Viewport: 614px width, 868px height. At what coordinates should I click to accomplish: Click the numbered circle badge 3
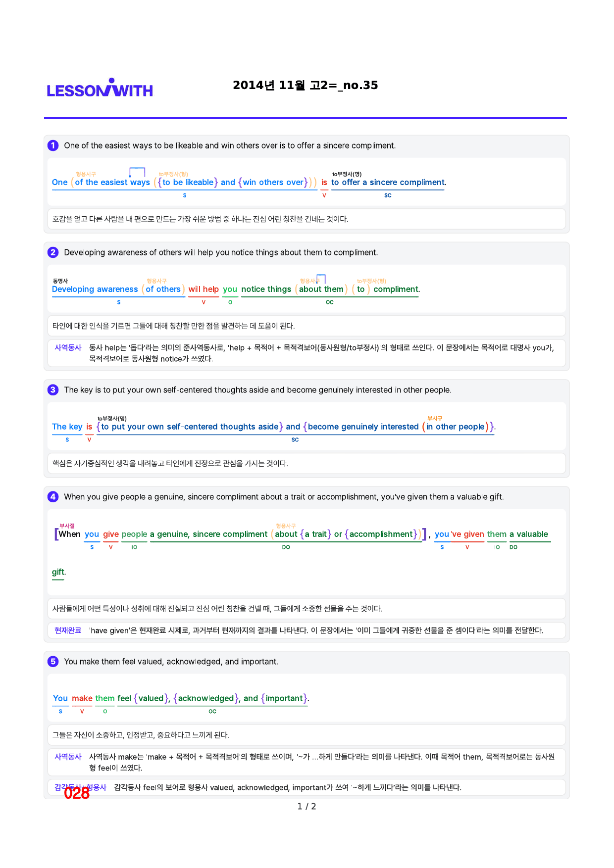click(53, 390)
